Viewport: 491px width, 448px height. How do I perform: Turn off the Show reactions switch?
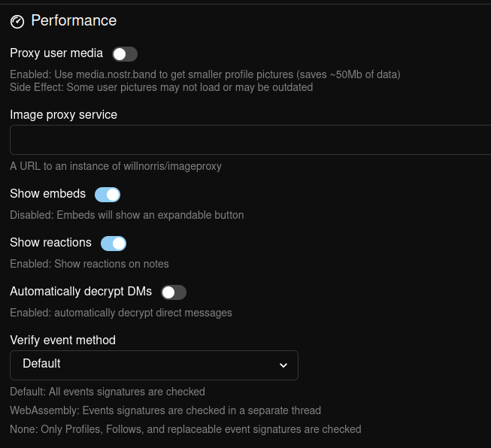pos(114,244)
